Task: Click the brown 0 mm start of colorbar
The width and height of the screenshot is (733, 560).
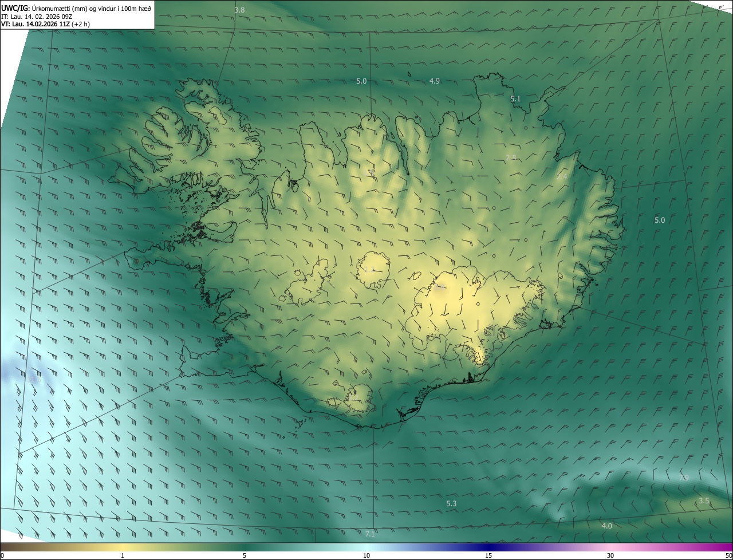Action: click(x=5, y=547)
